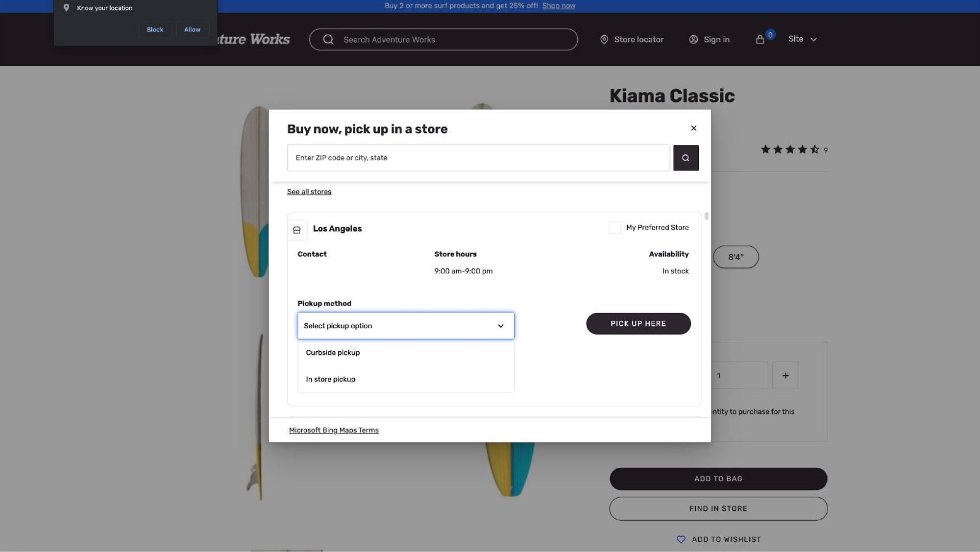Click the map pin in 'Know your location'

tap(65, 8)
